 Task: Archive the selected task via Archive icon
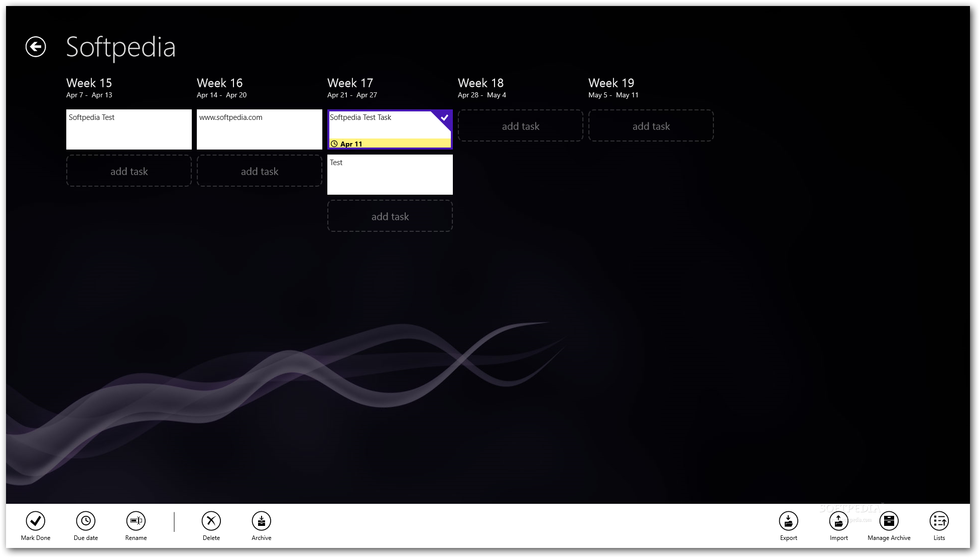coord(262,521)
